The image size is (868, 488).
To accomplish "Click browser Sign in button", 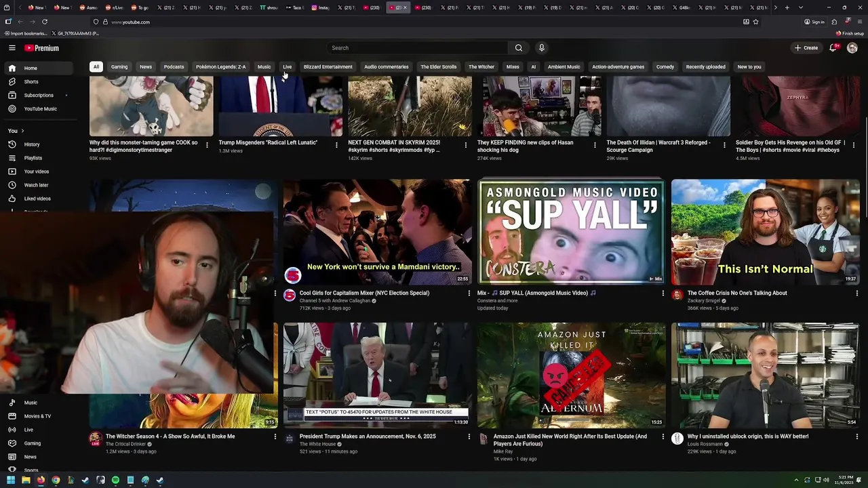I will click(814, 22).
